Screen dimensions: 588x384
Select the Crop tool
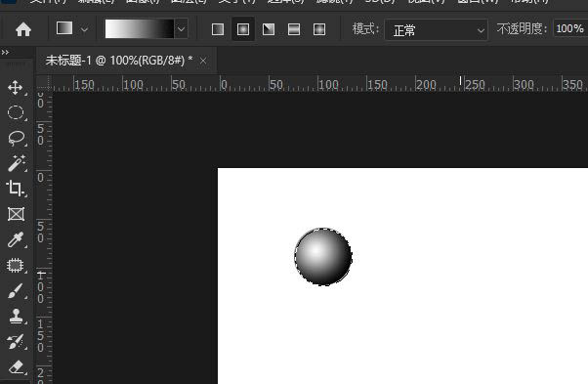point(16,189)
